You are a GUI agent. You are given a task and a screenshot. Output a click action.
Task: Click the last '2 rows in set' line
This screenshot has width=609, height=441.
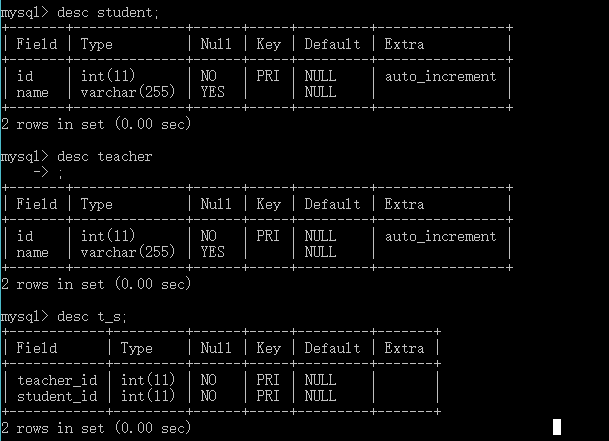pyautogui.click(x=95, y=429)
